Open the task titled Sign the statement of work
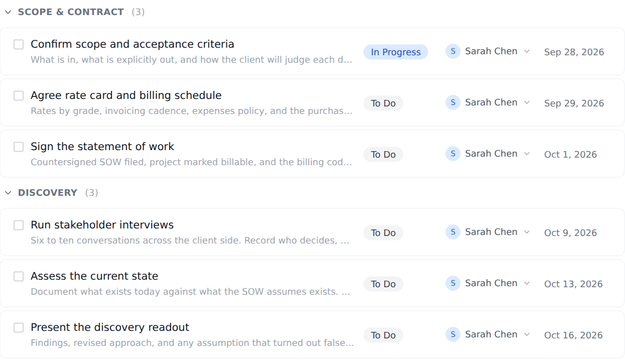 (102, 147)
